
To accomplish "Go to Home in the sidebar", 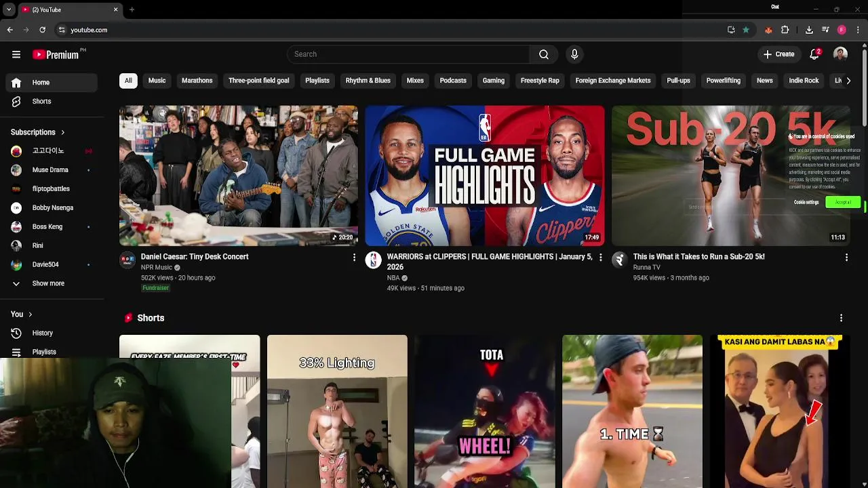I will pyautogui.click(x=52, y=83).
